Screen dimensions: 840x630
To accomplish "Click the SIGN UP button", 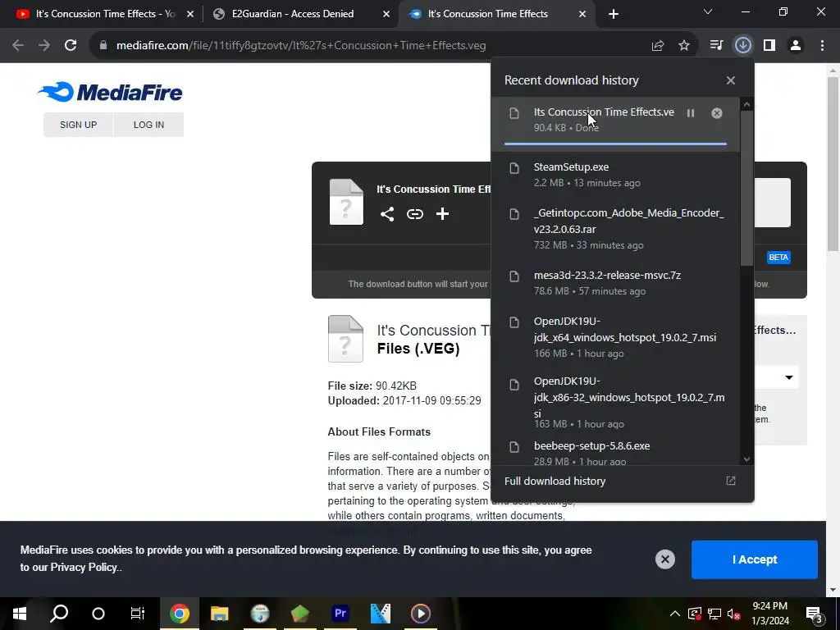I will pos(78,125).
